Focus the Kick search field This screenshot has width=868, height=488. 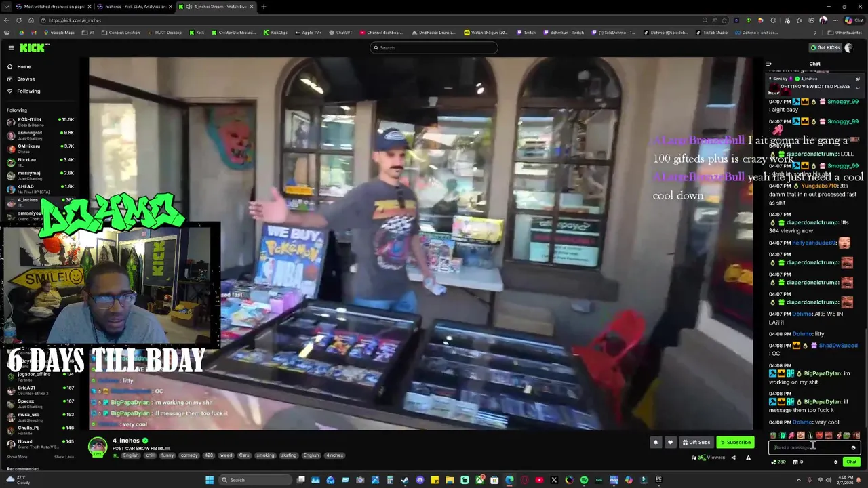click(434, 47)
